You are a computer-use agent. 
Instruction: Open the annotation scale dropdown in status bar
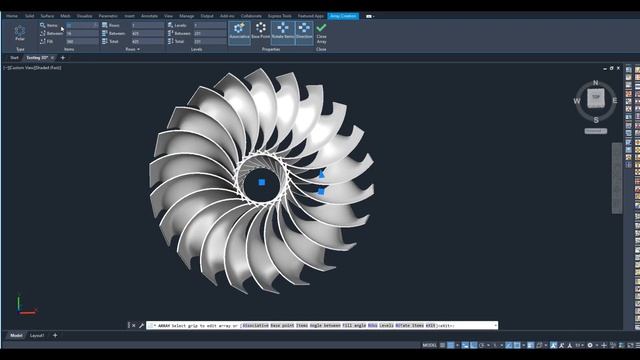coord(580,345)
